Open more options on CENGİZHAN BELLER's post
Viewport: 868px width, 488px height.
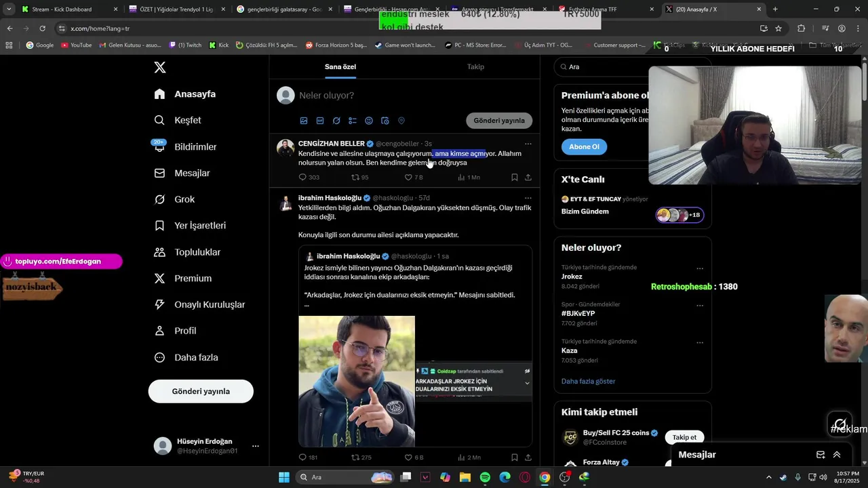pos(528,144)
